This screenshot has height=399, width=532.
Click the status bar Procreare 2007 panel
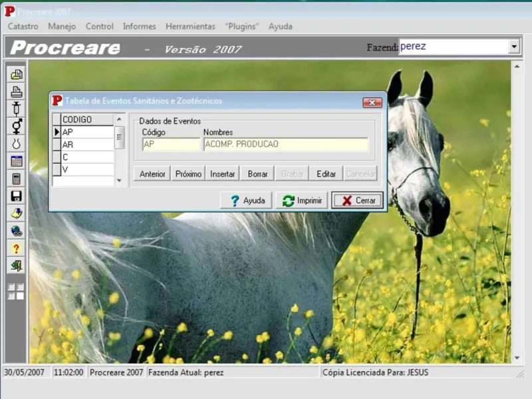coord(116,372)
